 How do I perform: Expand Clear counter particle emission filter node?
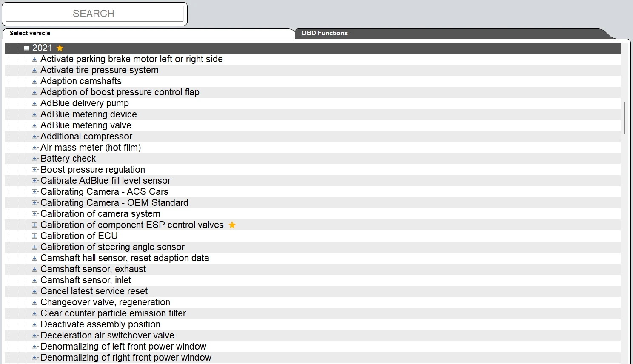(x=34, y=313)
